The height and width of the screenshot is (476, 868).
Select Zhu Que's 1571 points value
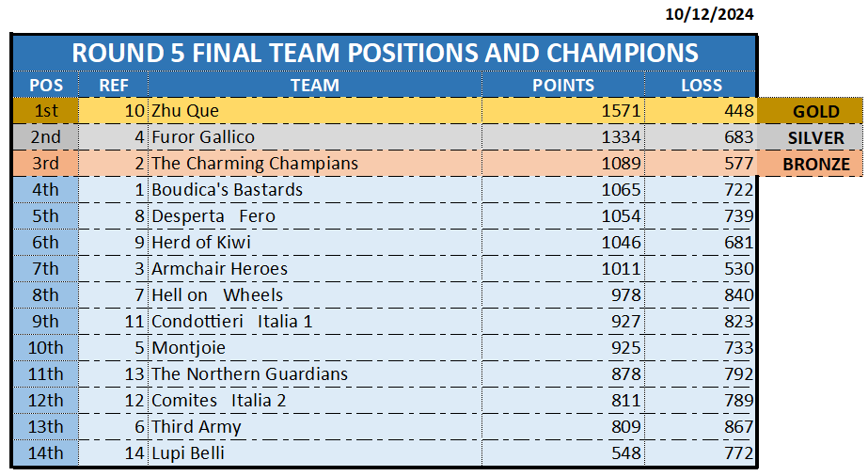click(x=622, y=111)
